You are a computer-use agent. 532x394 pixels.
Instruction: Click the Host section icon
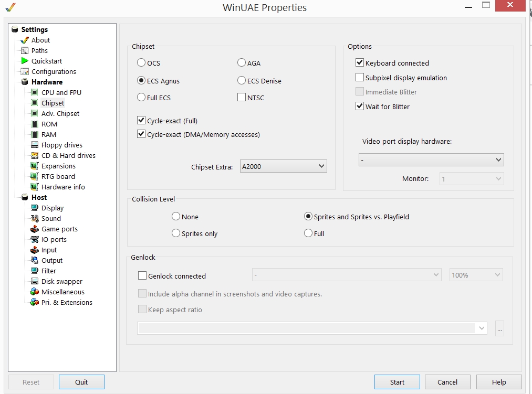coord(25,197)
